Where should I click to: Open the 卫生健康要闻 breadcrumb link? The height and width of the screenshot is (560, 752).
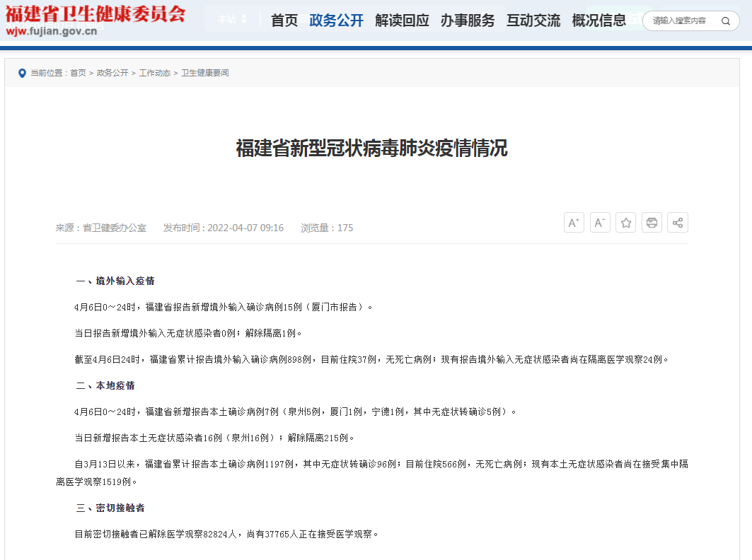205,73
